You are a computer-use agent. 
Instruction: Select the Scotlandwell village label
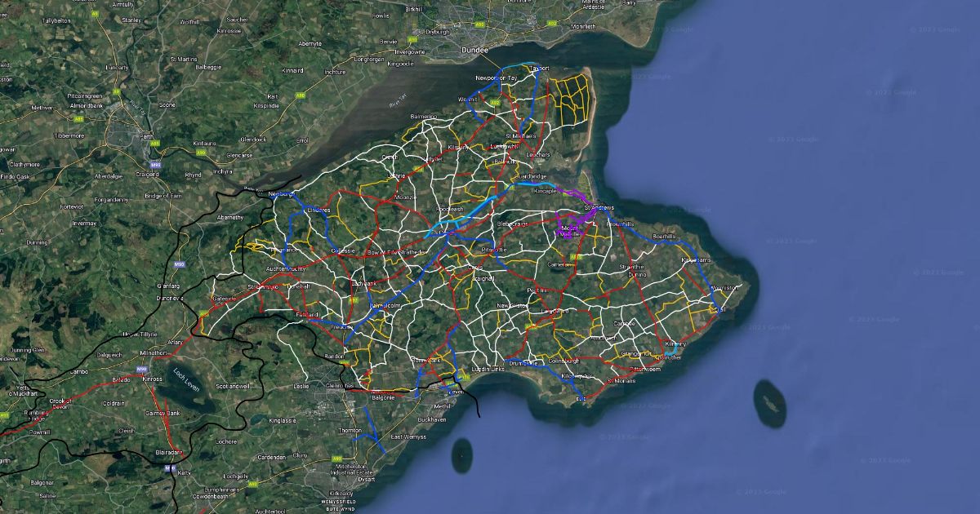232,386
